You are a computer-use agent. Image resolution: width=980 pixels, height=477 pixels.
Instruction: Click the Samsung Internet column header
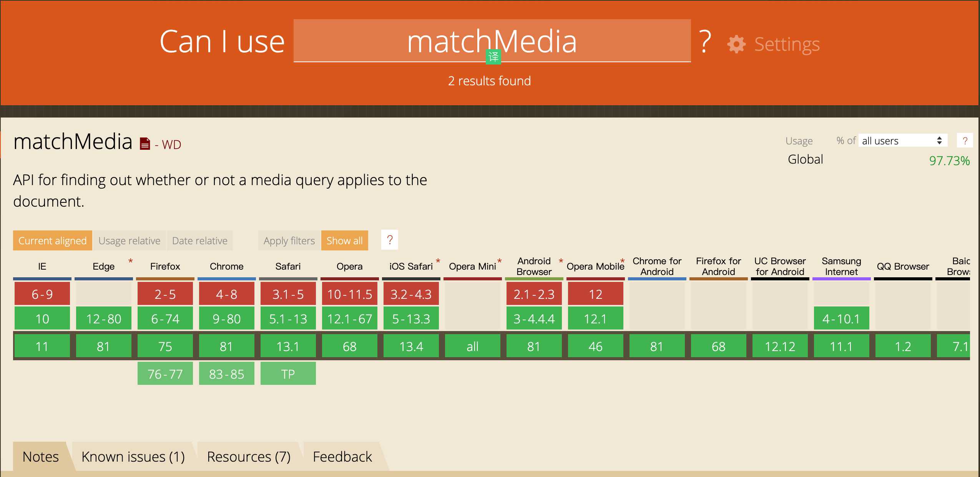pos(842,266)
